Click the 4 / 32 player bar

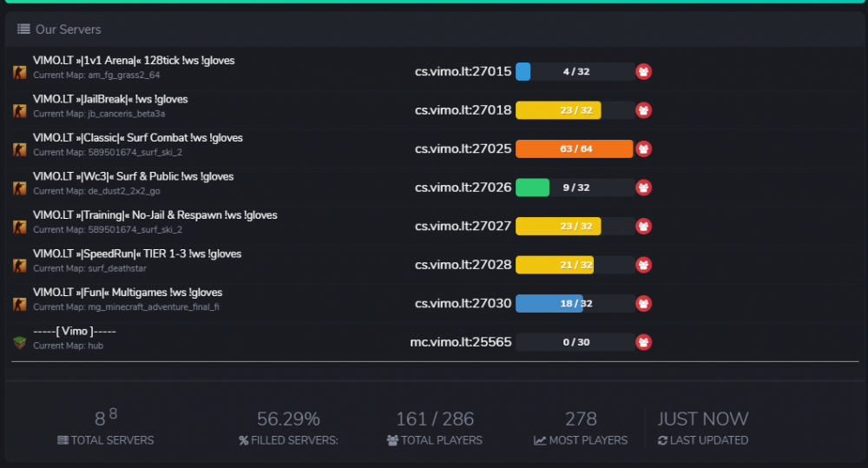tap(575, 71)
